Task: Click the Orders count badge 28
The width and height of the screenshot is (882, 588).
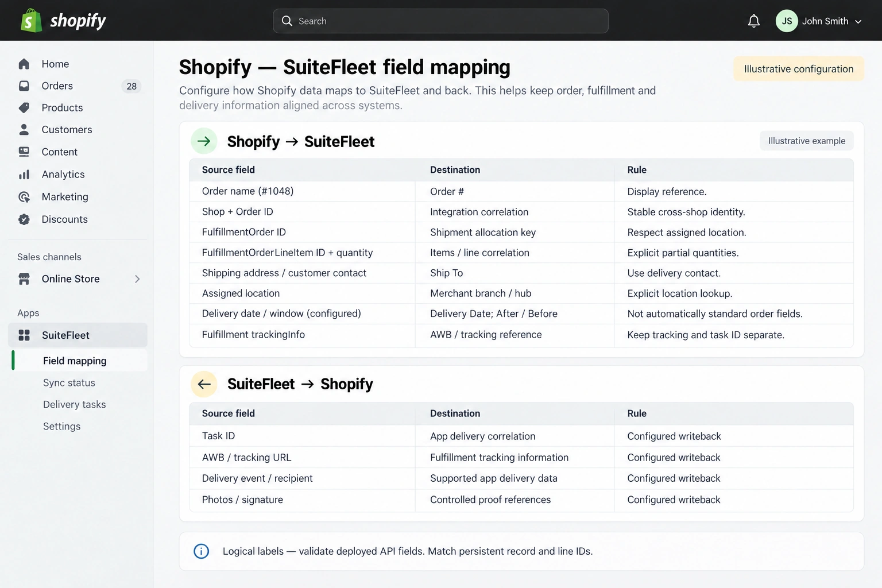Action: click(x=131, y=86)
